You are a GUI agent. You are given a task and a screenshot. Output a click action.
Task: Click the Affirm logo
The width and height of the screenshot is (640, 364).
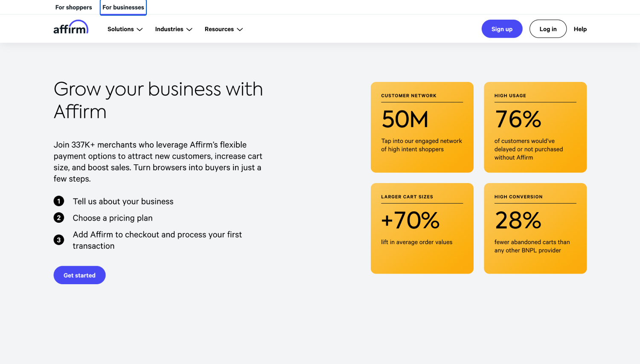pos(71,27)
